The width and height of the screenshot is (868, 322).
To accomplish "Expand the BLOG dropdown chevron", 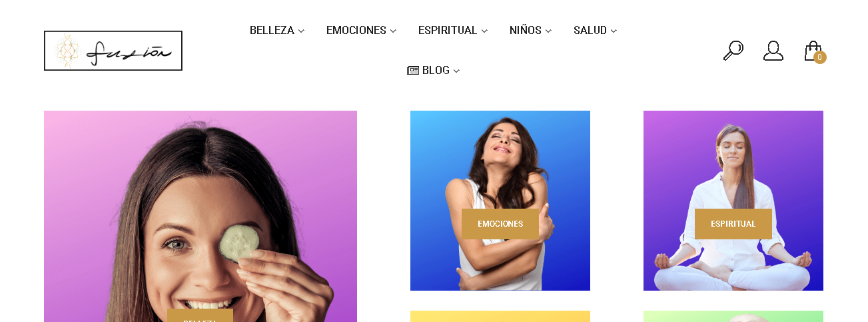I will point(456,71).
